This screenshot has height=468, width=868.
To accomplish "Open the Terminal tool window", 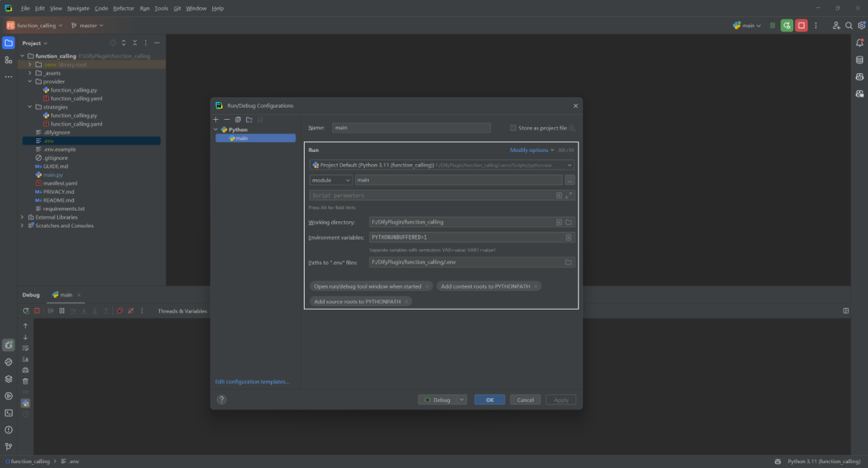I will [8, 413].
